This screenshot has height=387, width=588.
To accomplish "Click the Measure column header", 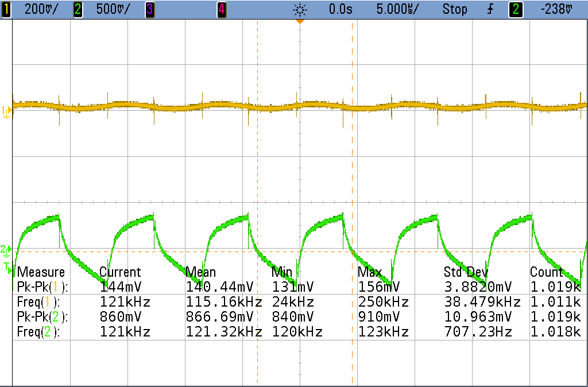I will point(41,272).
